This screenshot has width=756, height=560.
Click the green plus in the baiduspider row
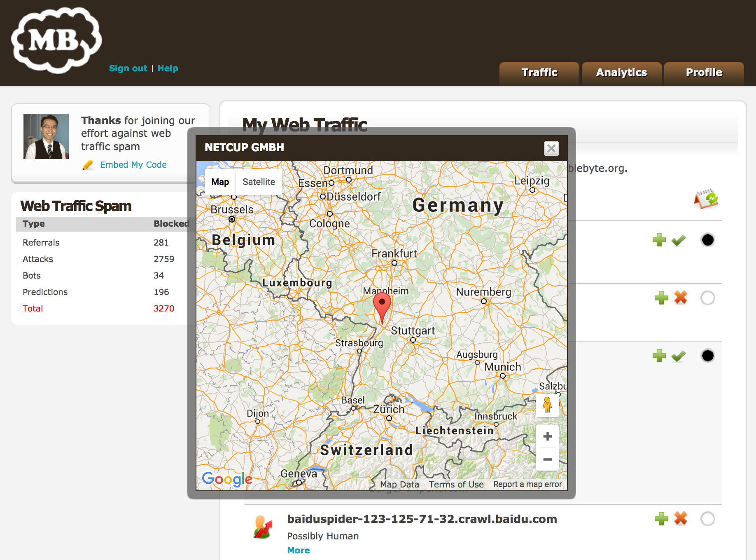click(x=662, y=518)
